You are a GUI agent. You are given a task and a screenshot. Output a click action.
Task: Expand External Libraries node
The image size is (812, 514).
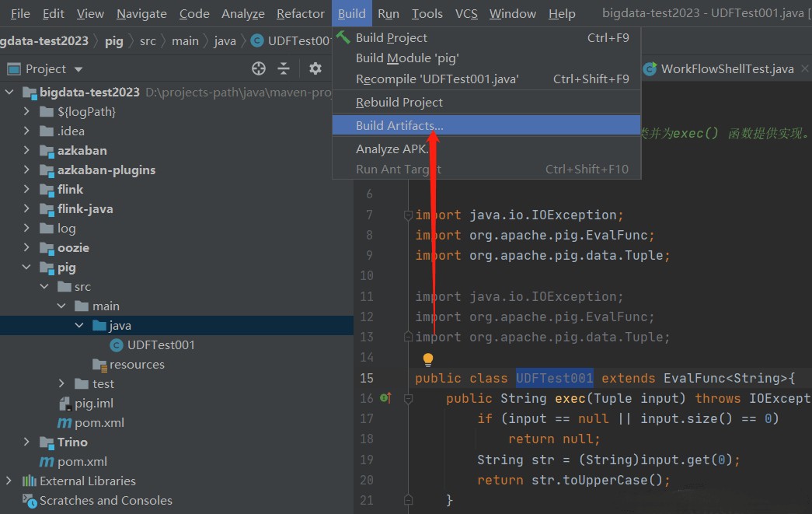pos(9,481)
